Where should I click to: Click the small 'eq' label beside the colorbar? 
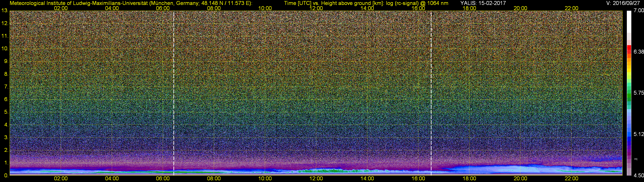(636, 159)
